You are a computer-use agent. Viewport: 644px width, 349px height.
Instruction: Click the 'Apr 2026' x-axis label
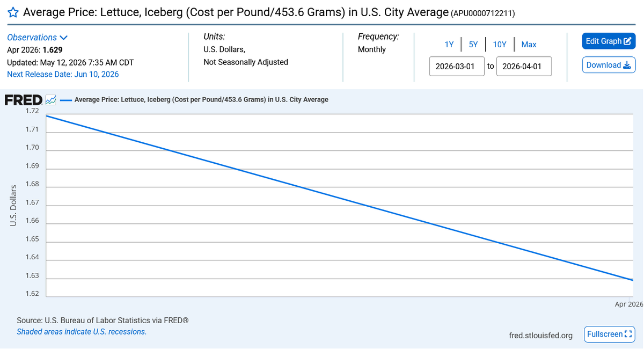point(628,304)
